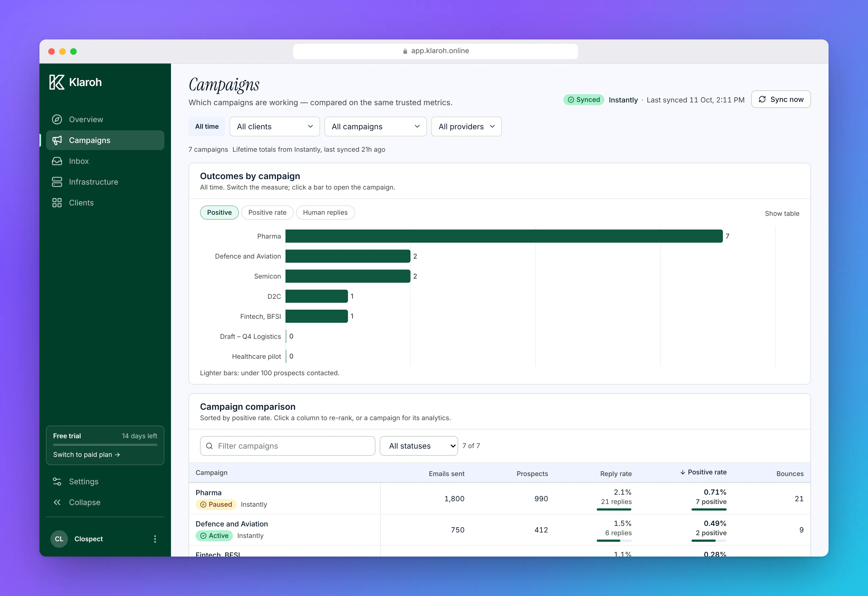Go to Infrastructure in sidebar

point(105,182)
